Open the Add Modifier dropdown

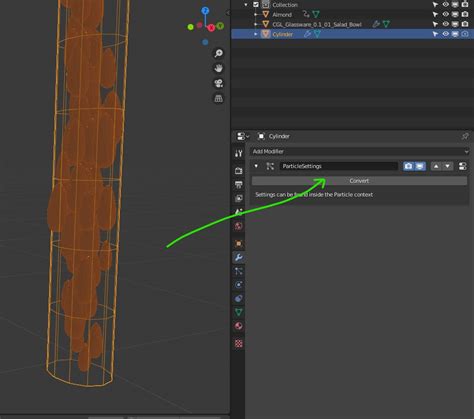pos(359,151)
